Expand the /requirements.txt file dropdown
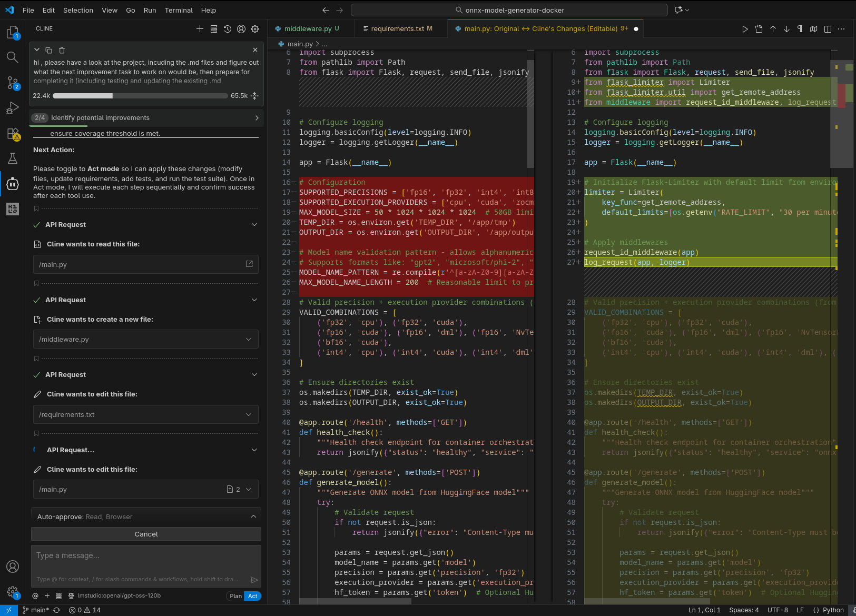This screenshot has width=856, height=616. 249,414
